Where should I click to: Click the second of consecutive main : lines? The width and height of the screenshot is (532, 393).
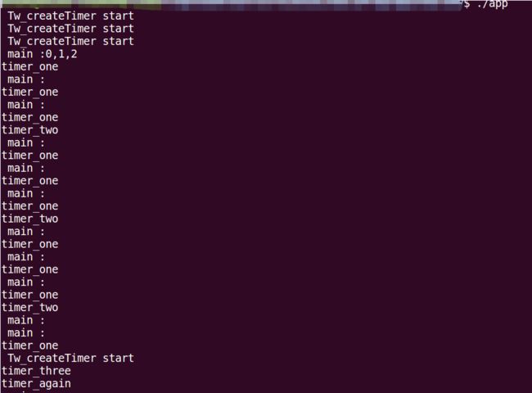pos(26,333)
